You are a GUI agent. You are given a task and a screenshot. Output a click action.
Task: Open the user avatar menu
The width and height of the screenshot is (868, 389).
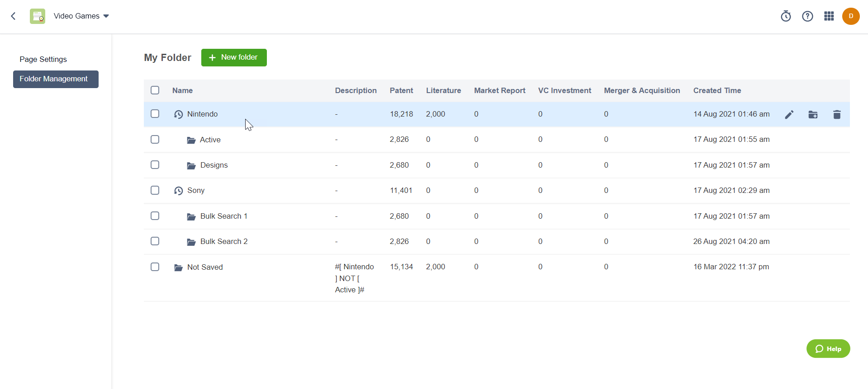pos(850,16)
